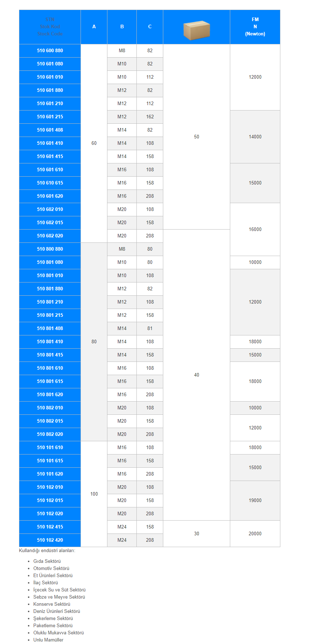Select stock code 510 600 880
The image size is (309, 644).
pyautogui.click(x=50, y=51)
